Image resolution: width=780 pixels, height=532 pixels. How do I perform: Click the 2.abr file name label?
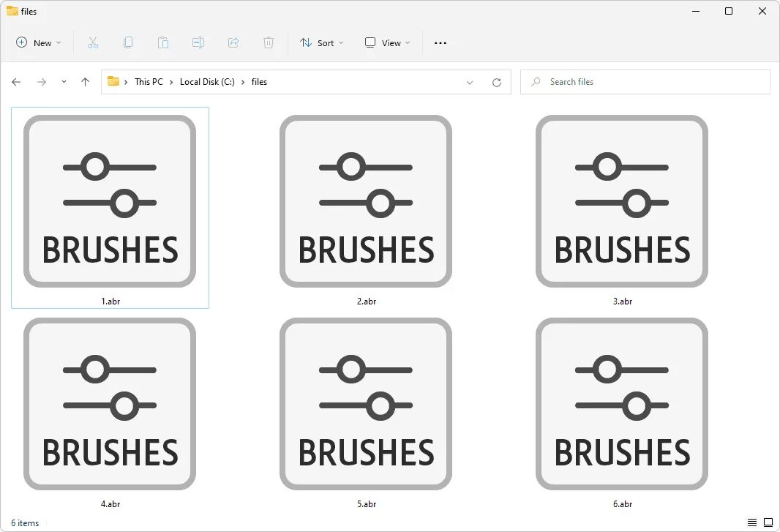point(366,301)
